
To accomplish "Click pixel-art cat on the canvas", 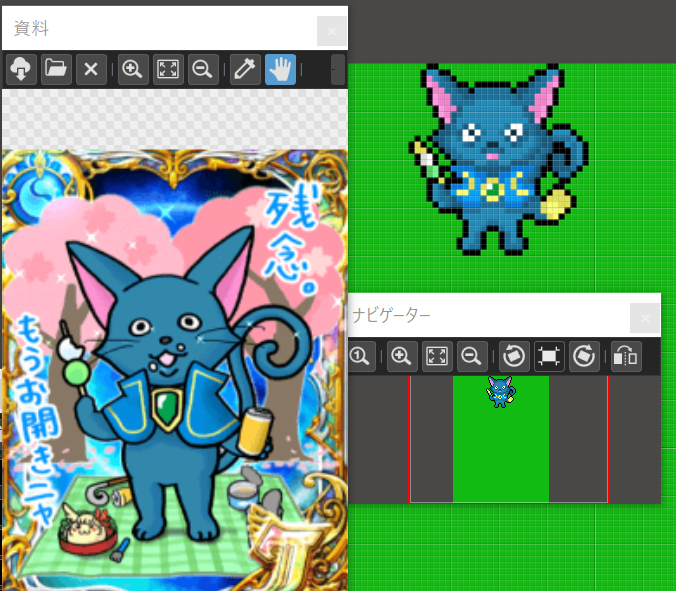I will point(499,159).
